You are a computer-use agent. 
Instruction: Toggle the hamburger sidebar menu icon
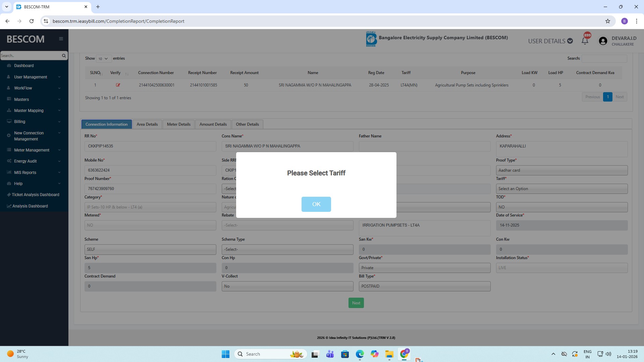pyautogui.click(x=61, y=39)
